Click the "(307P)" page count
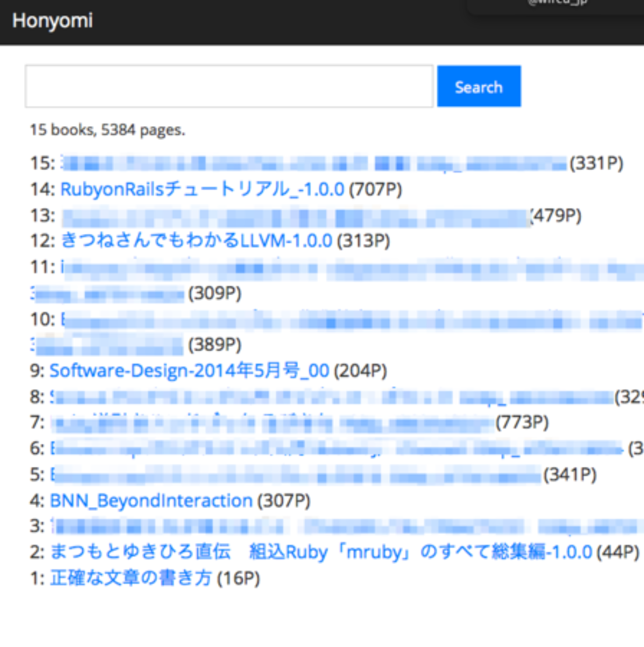 click(x=284, y=501)
